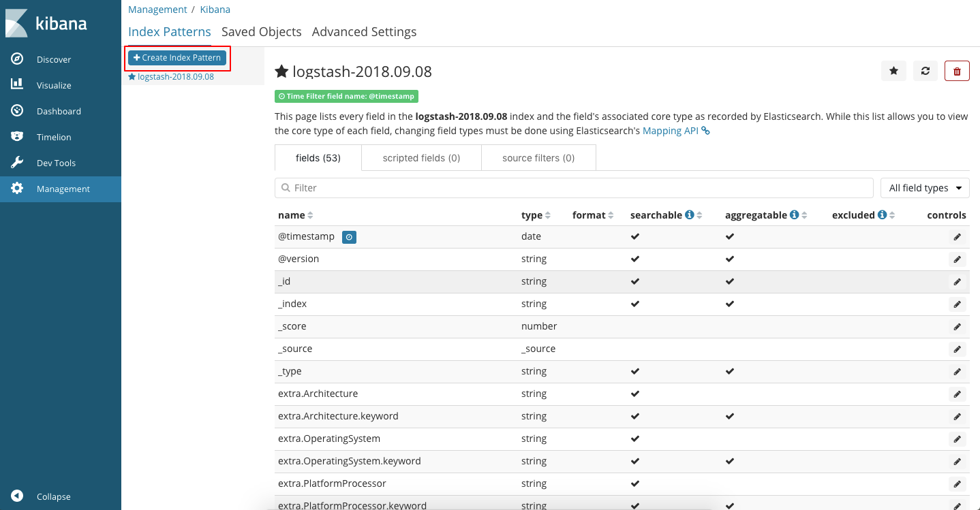Go to Dashboard in sidebar
Viewport: 980px width, 510px height.
[58, 111]
